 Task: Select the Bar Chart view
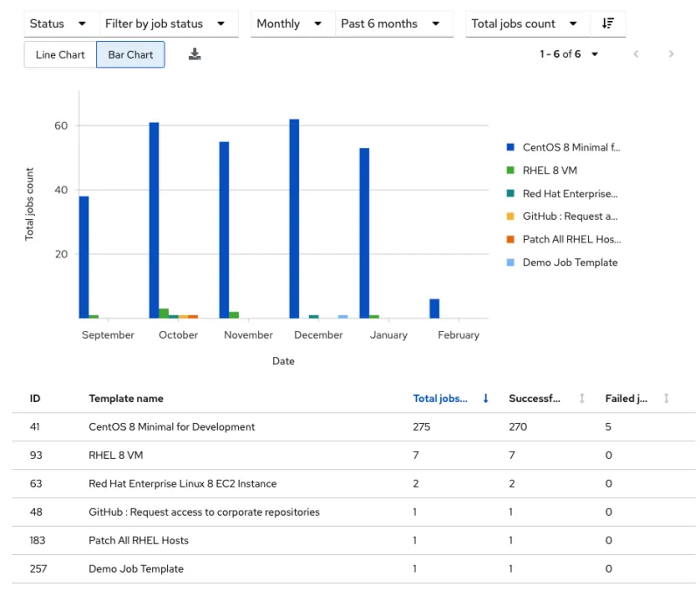point(129,53)
